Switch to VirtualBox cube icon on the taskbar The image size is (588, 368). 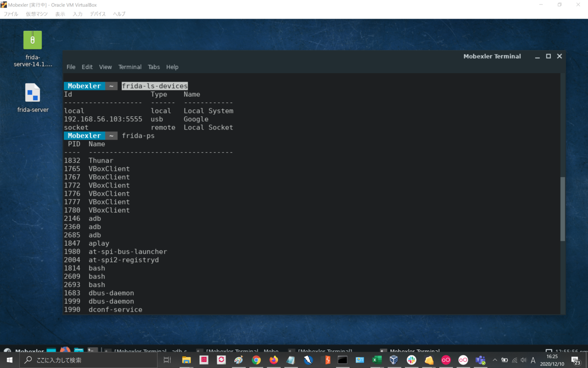pos(393,360)
